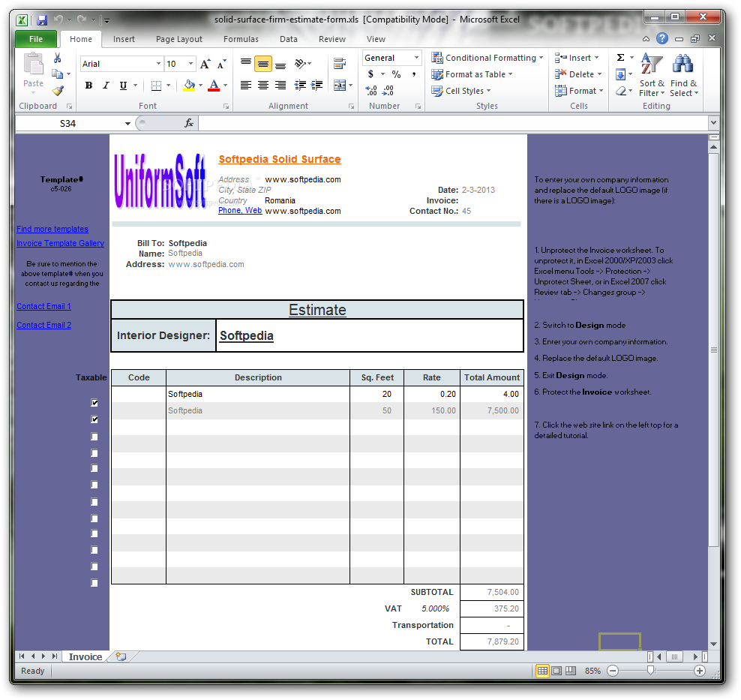Viewport: 741px width, 700px height.
Task: Check the sixth Taxable checkbox
Action: pyautogui.click(x=94, y=485)
